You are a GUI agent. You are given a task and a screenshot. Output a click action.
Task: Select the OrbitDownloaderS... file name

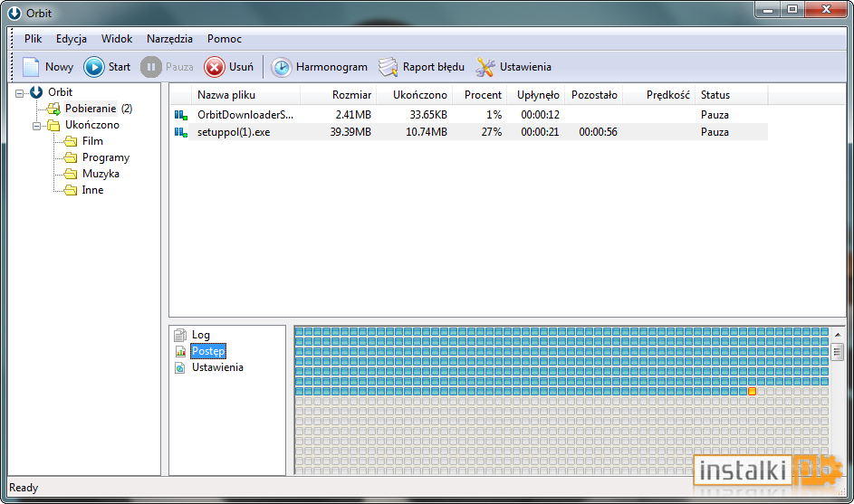click(245, 115)
